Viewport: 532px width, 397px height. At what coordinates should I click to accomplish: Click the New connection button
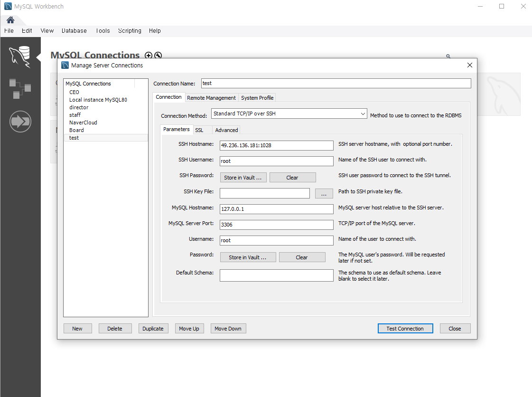78,329
